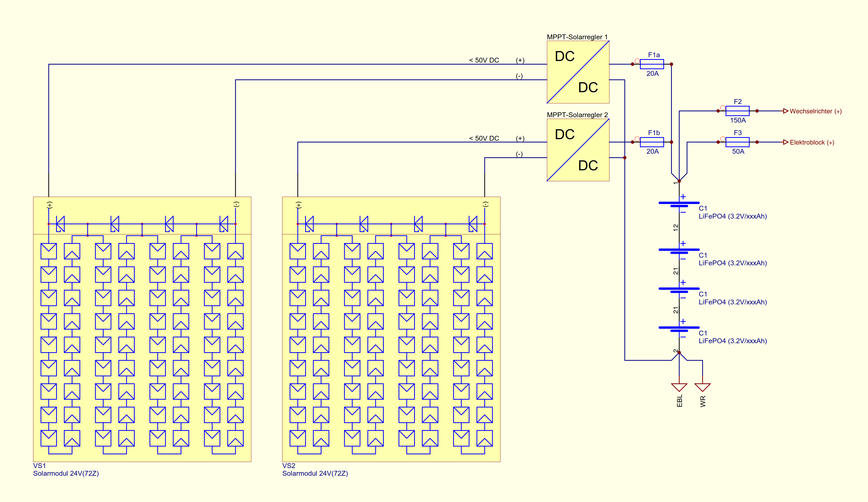
Task: Click the last bypass diode in VS2
Action: [x=473, y=224]
